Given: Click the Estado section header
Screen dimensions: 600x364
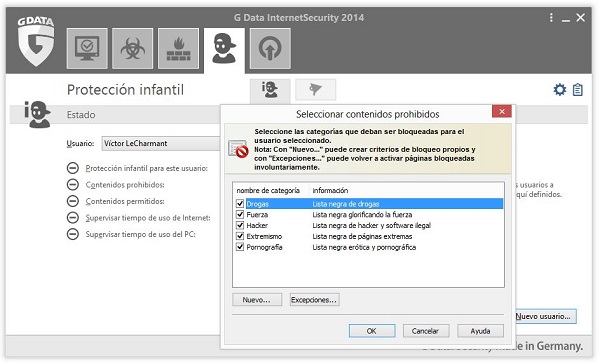Looking at the screenshot, I should tap(81, 114).
